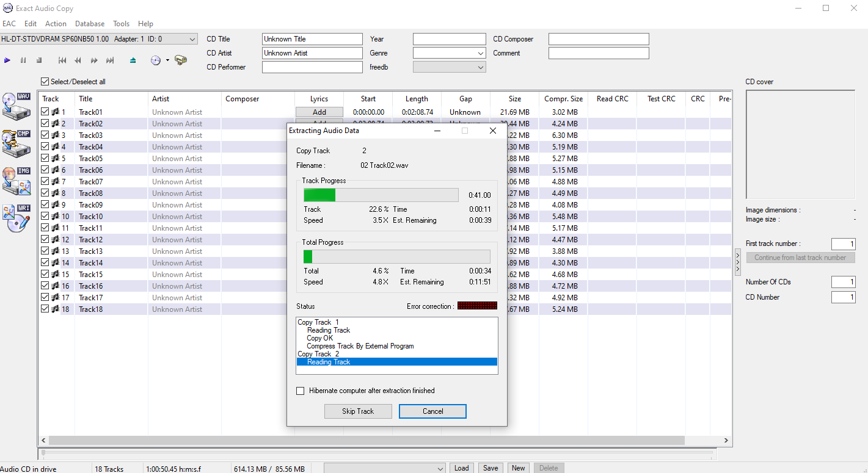The height and width of the screenshot is (473, 868).
Task: Click music note icon of track 5
Action: 55,159
